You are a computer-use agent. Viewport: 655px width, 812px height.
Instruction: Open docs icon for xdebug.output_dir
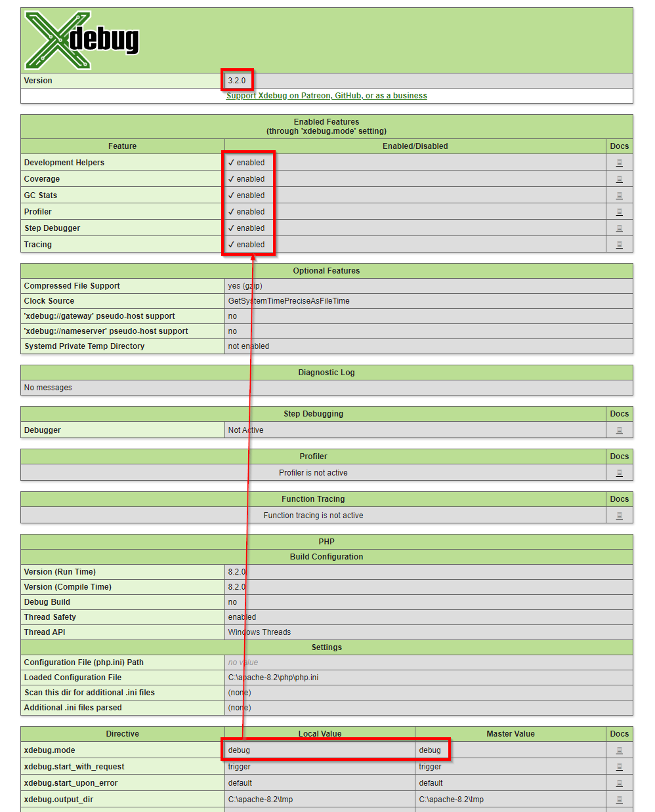click(x=619, y=800)
